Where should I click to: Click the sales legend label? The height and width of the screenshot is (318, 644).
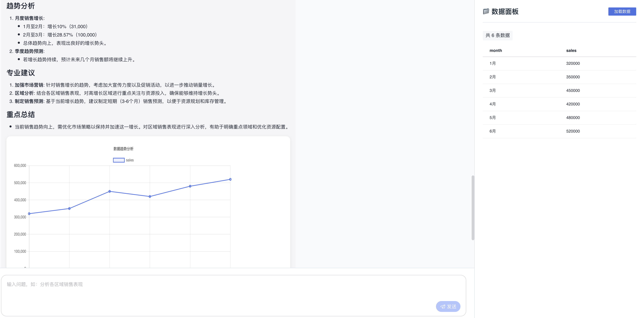pos(130,160)
